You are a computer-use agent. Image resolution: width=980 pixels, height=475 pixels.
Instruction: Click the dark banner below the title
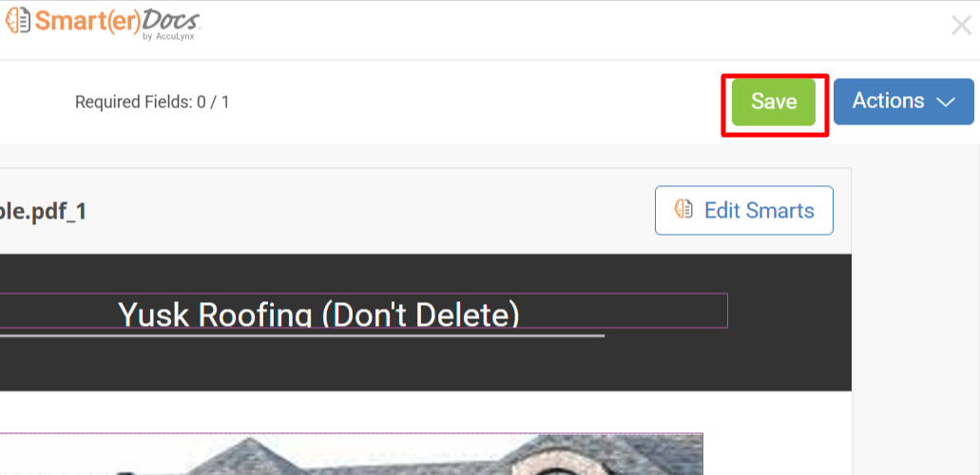click(x=426, y=366)
